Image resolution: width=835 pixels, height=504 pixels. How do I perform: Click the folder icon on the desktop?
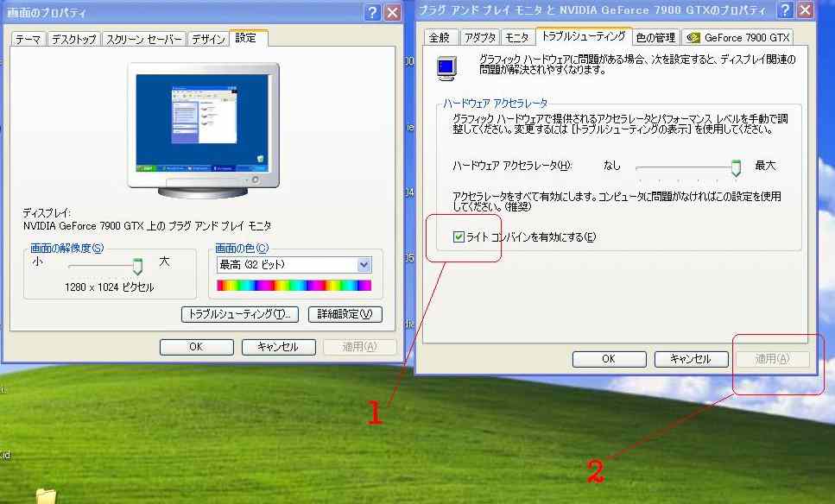pos(46,496)
